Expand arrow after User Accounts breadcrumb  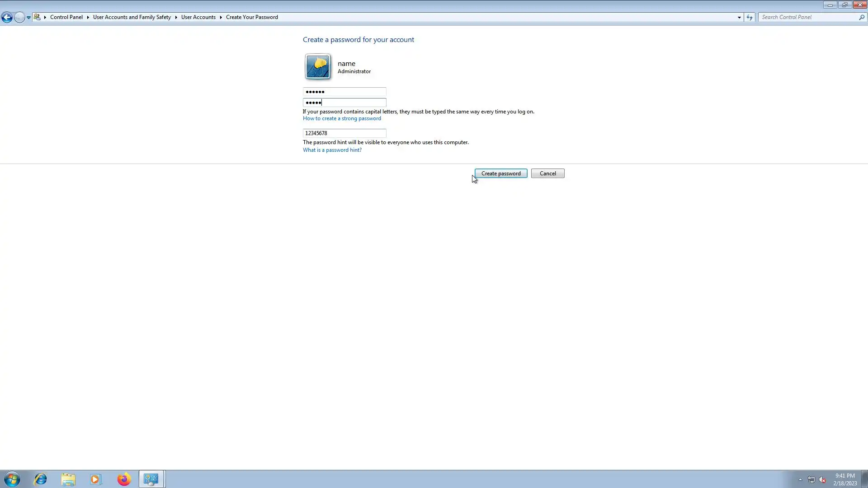pyautogui.click(x=221, y=17)
